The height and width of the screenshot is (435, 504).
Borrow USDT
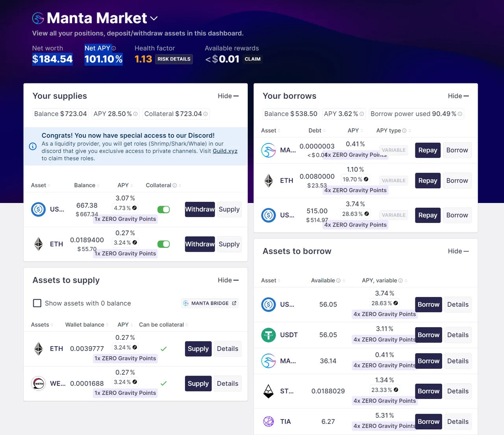(428, 335)
